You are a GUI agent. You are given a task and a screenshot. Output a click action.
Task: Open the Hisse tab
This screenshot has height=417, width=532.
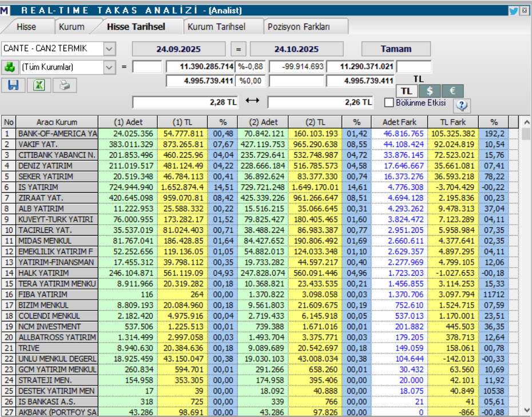tap(26, 27)
